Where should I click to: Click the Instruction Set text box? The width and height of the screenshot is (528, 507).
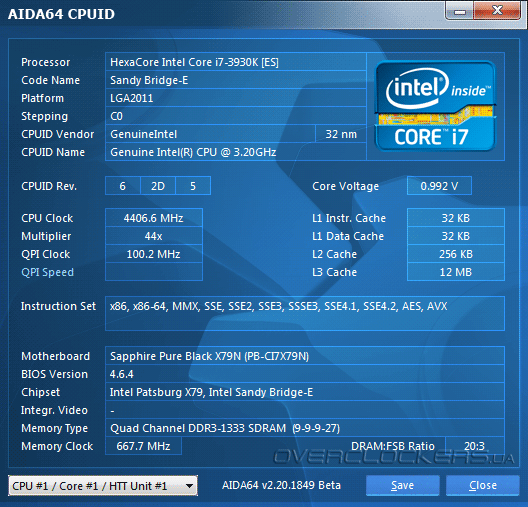click(x=305, y=313)
